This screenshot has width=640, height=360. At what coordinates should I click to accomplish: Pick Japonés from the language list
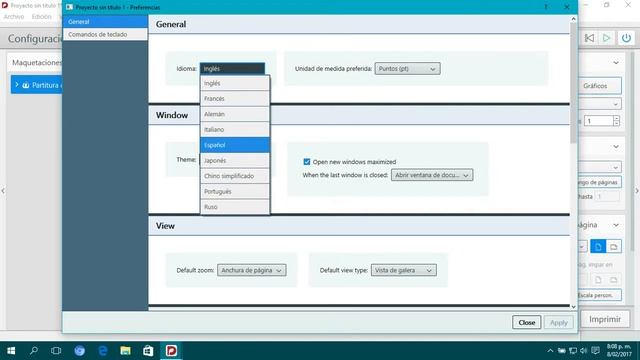pyautogui.click(x=235, y=161)
